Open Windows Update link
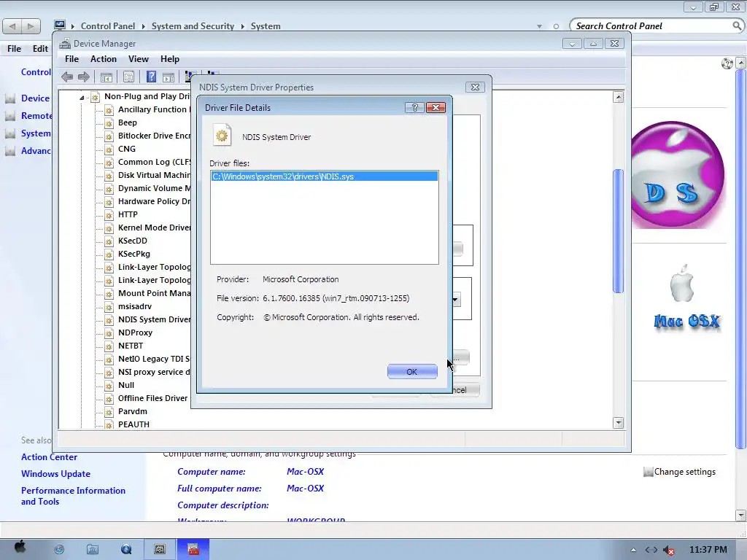Viewport: 747px width, 560px height. click(x=55, y=474)
